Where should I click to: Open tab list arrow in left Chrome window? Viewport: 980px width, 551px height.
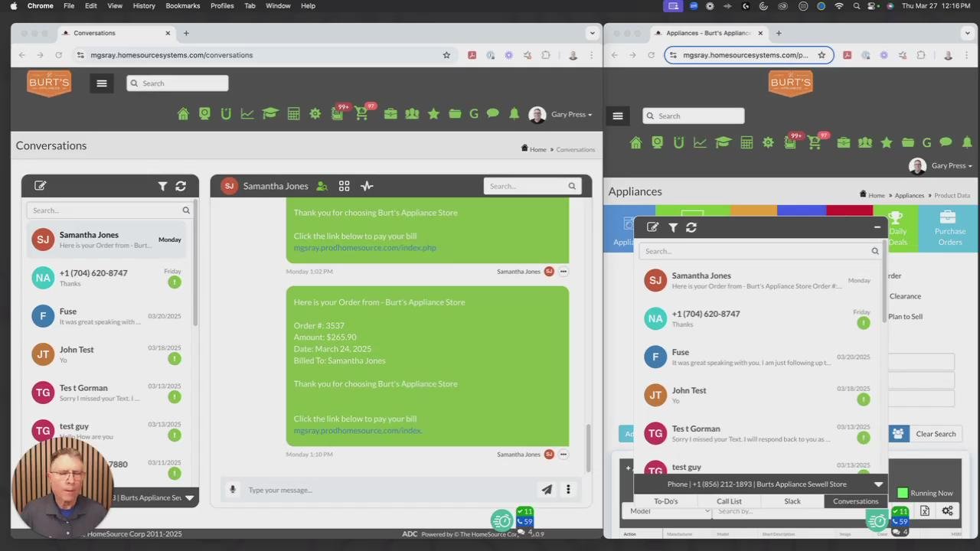click(x=592, y=33)
